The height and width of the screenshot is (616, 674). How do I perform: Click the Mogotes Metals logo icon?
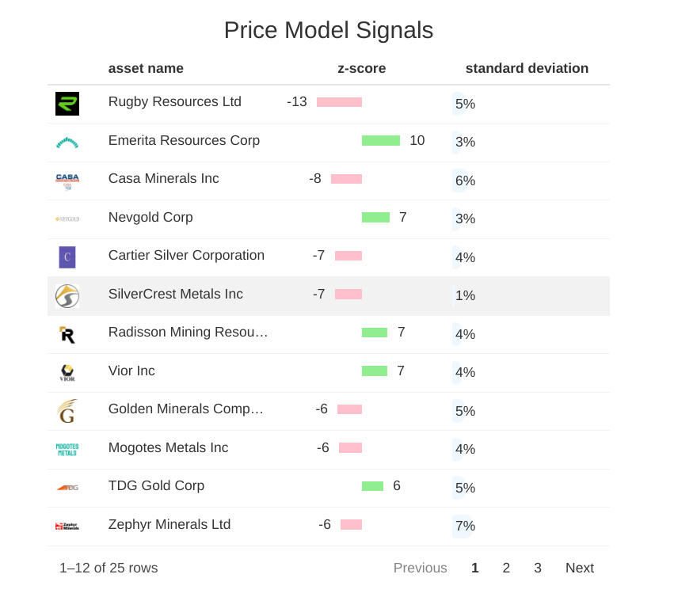pyautogui.click(x=67, y=449)
